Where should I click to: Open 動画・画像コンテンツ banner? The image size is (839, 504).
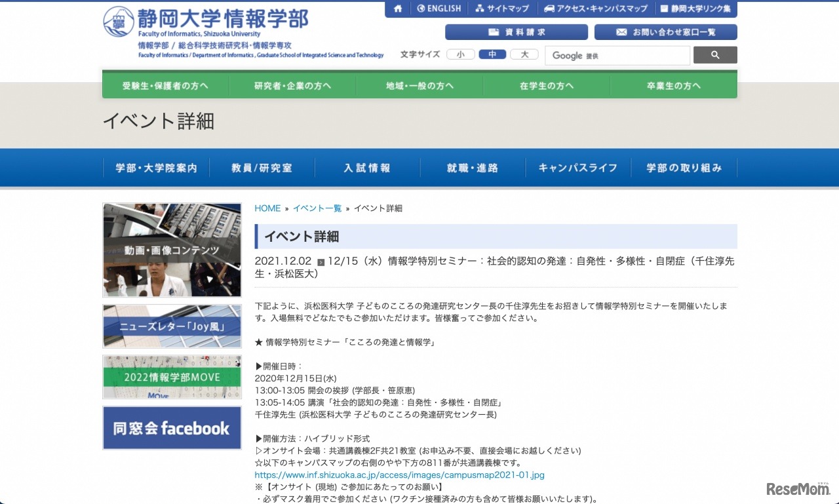coord(172,250)
